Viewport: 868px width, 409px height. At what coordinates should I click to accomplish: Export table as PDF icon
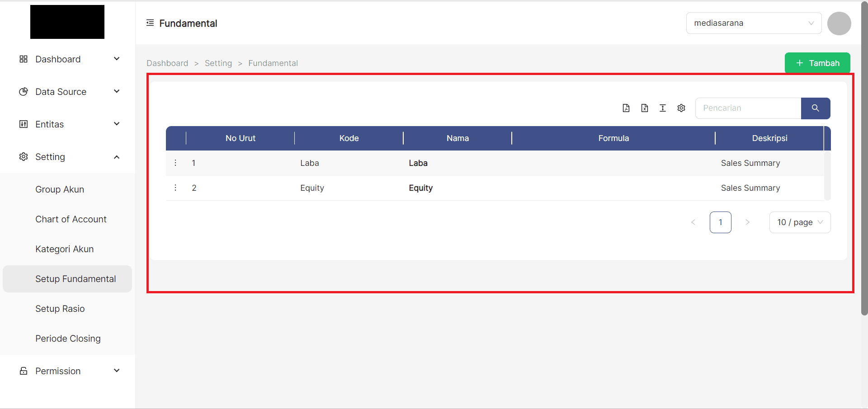point(626,108)
